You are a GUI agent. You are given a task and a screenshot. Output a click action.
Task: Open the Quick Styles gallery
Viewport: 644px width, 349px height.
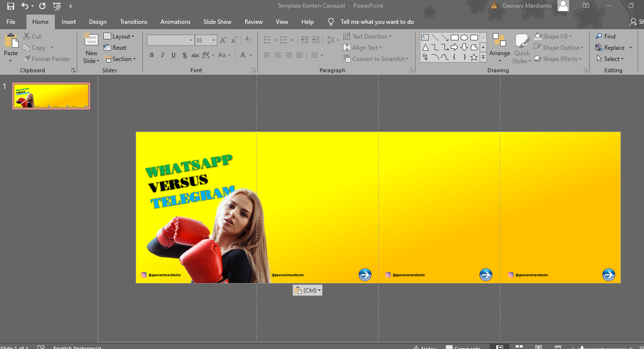pos(522,49)
